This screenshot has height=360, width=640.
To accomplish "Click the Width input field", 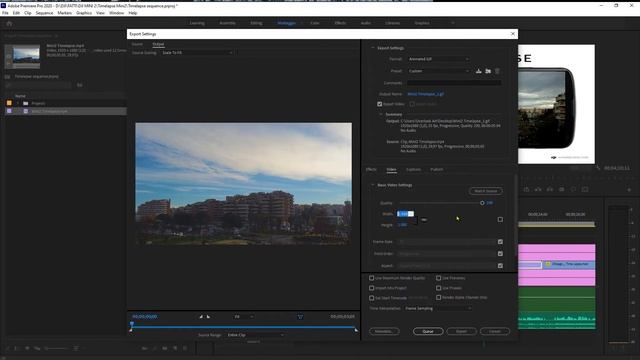I will pos(405,214).
